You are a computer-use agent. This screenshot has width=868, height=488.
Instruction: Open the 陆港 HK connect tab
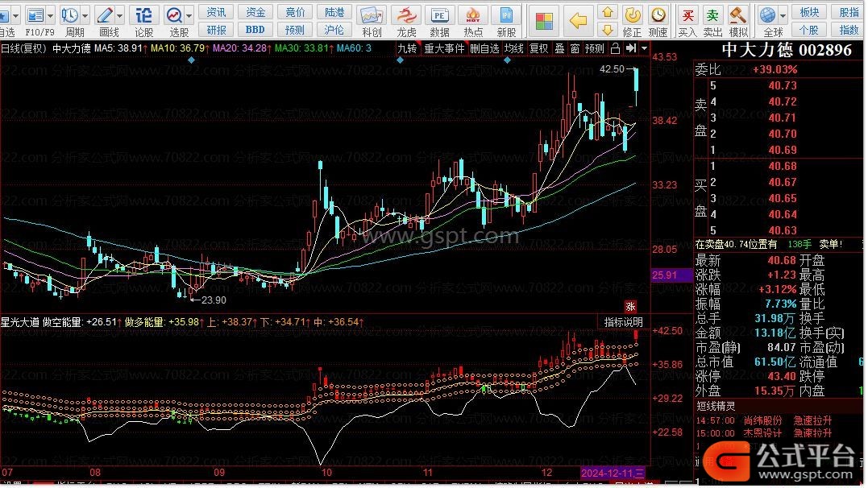coord(334,12)
